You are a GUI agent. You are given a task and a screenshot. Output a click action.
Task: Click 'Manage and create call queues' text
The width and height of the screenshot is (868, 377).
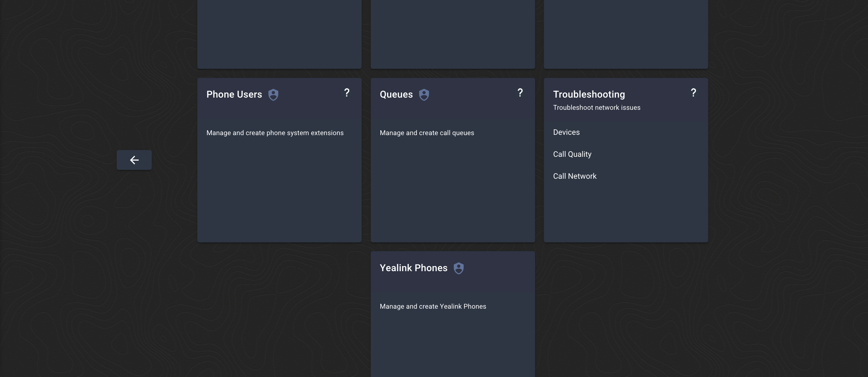coord(427,133)
